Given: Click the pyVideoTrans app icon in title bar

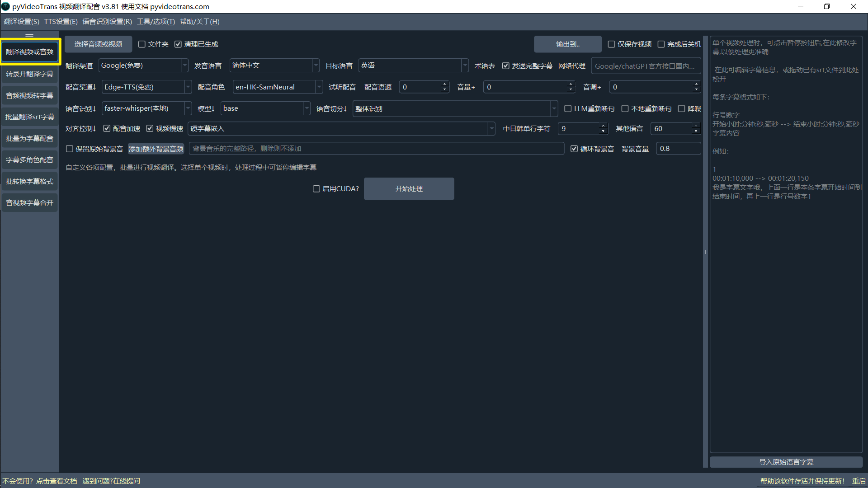Looking at the screenshot, I should tap(5, 6).
